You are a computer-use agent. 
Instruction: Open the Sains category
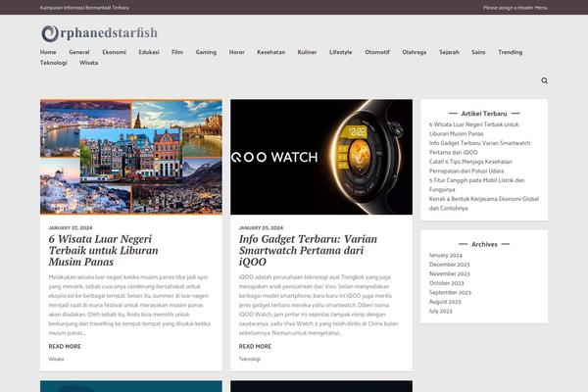[478, 52]
